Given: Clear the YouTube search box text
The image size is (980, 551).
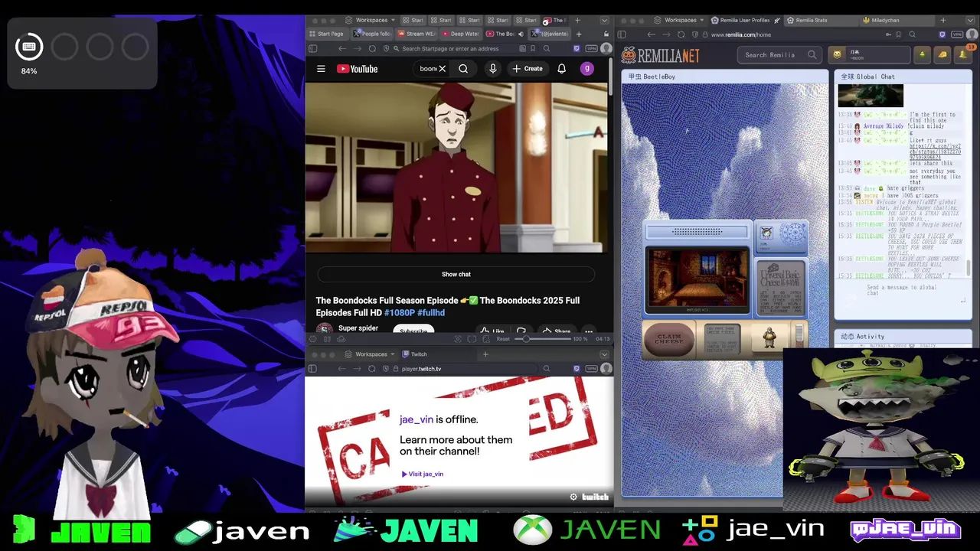Looking at the screenshot, I should tap(442, 69).
